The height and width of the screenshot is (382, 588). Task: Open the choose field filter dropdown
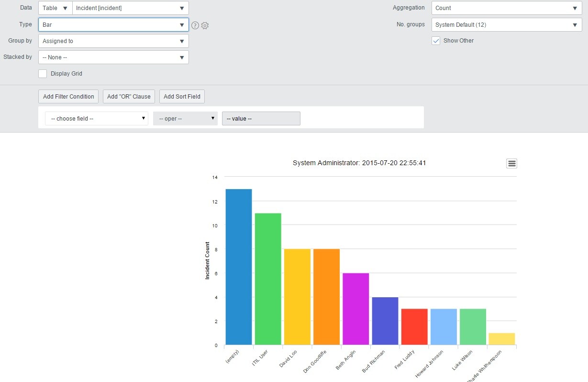(97, 118)
